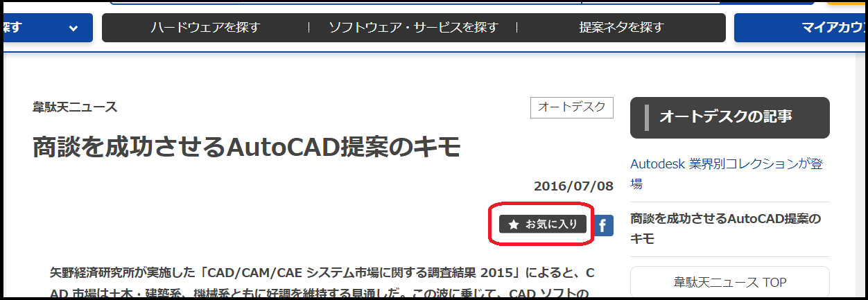
Task: Click the オートデスク category tag
Action: click(571, 107)
